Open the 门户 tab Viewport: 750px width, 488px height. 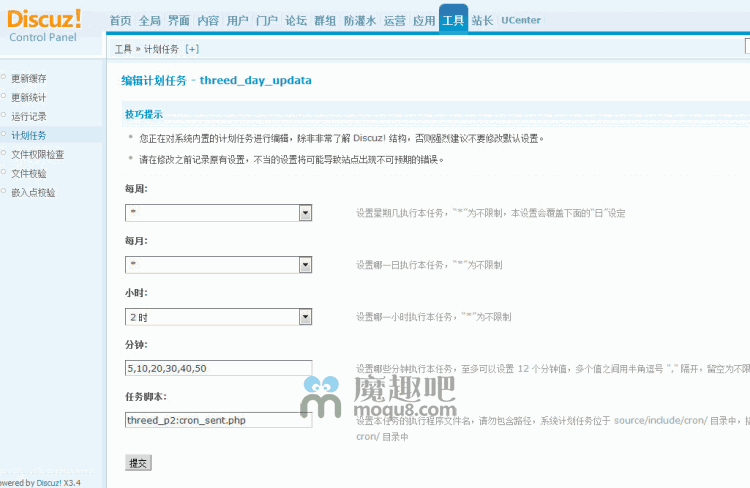tap(267, 21)
